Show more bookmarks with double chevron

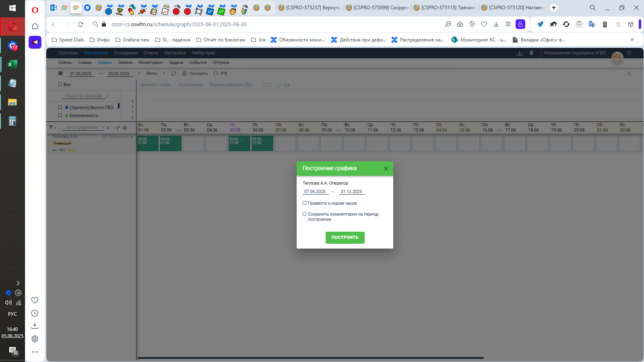[632, 40]
